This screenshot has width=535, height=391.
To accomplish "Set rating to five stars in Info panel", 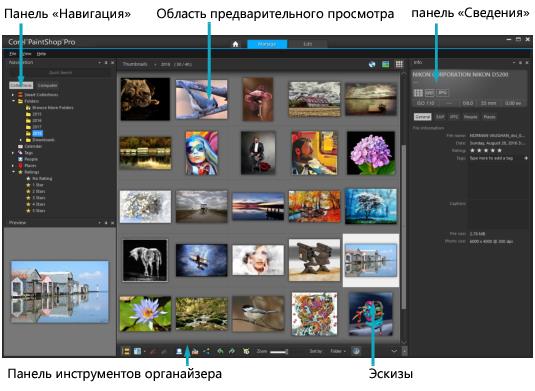I will click(x=500, y=150).
